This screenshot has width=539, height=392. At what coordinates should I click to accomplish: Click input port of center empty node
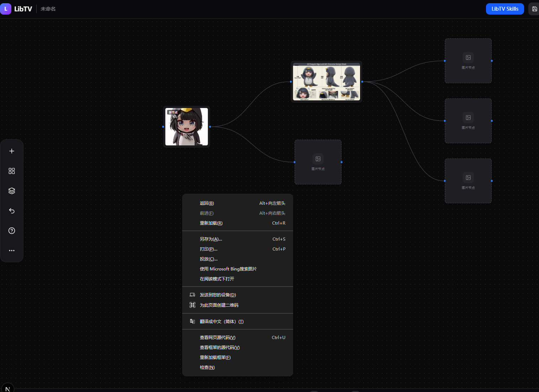[295, 162]
